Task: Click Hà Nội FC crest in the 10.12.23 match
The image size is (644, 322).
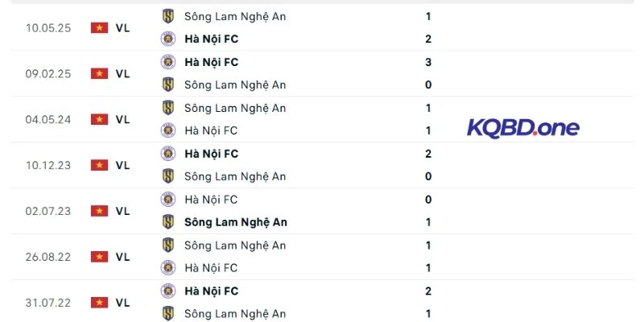Action: click(168, 154)
